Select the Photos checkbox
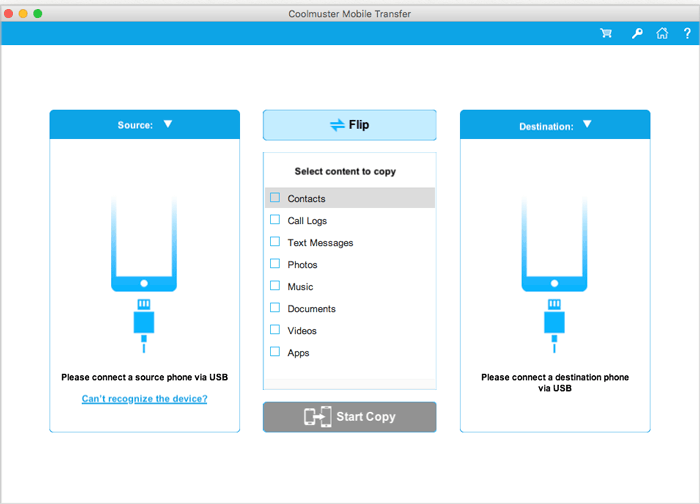 [275, 264]
